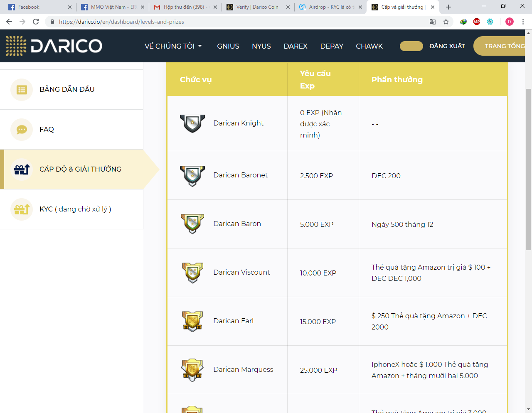This screenshot has height=413, width=532.
Task: Click the Darican Marquess shield badge
Action: coord(192,370)
